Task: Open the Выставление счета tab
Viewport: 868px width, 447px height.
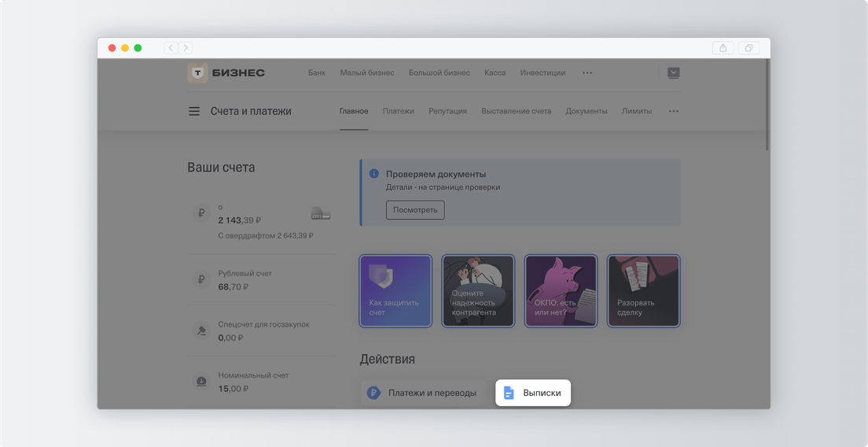Action: [x=516, y=111]
